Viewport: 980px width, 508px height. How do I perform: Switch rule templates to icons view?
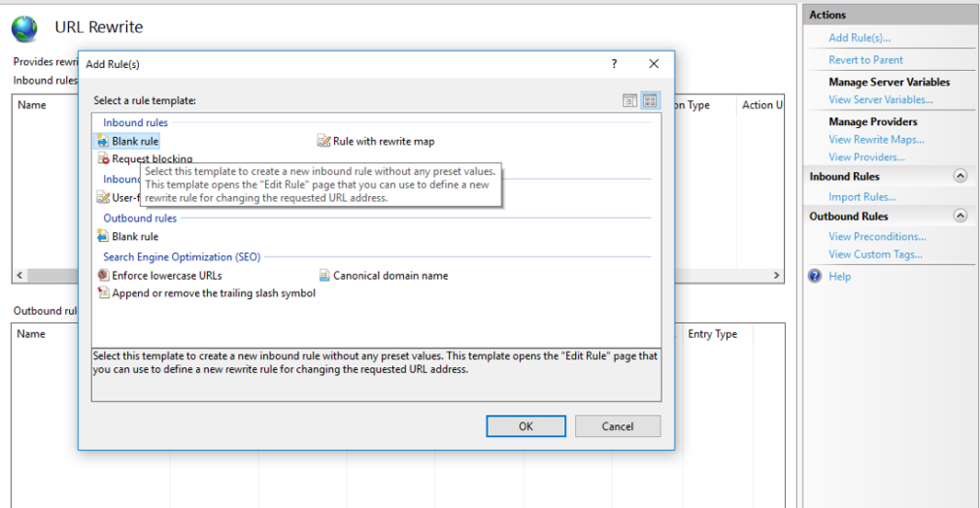650,100
